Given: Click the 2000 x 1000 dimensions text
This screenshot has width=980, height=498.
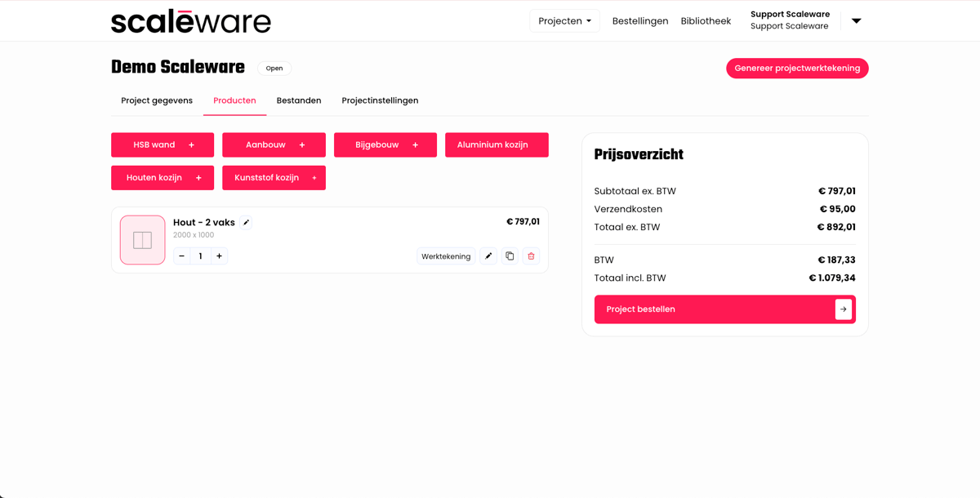Looking at the screenshot, I should coord(194,235).
